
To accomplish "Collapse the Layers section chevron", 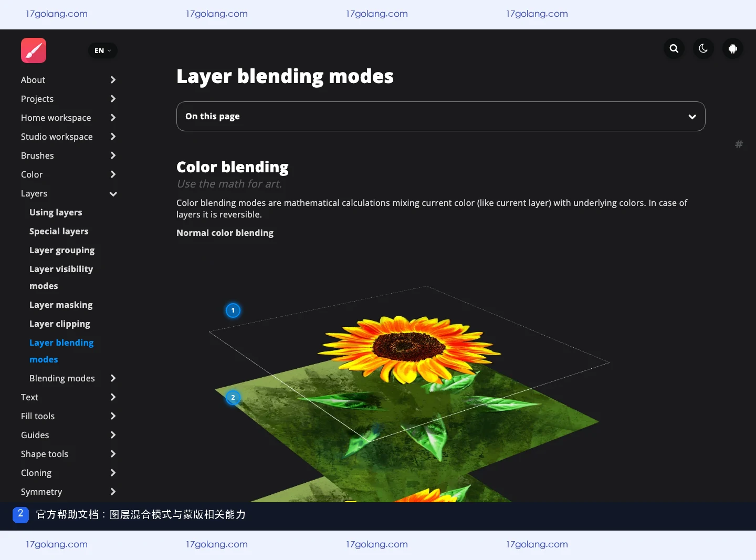I will [113, 194].
